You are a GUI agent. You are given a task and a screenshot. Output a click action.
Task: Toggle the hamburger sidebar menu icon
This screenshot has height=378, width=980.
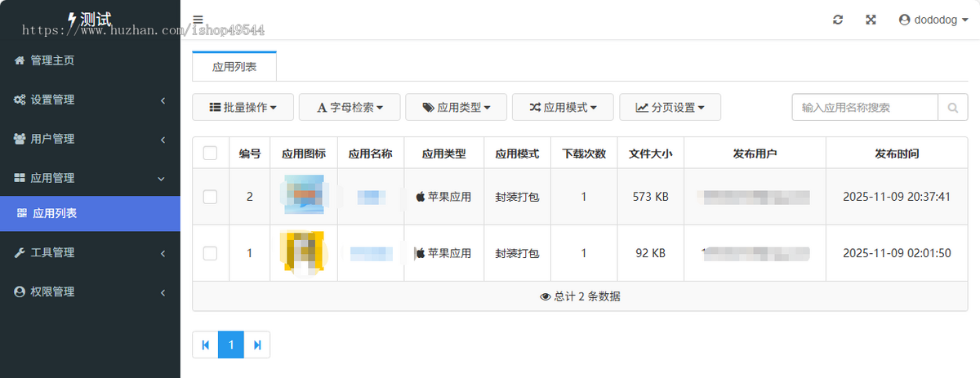point(198,19)
